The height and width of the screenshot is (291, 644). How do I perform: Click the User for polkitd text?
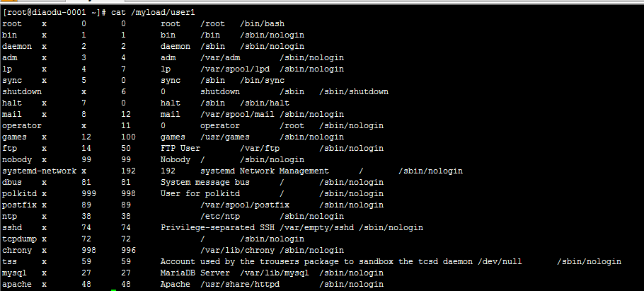201,194
